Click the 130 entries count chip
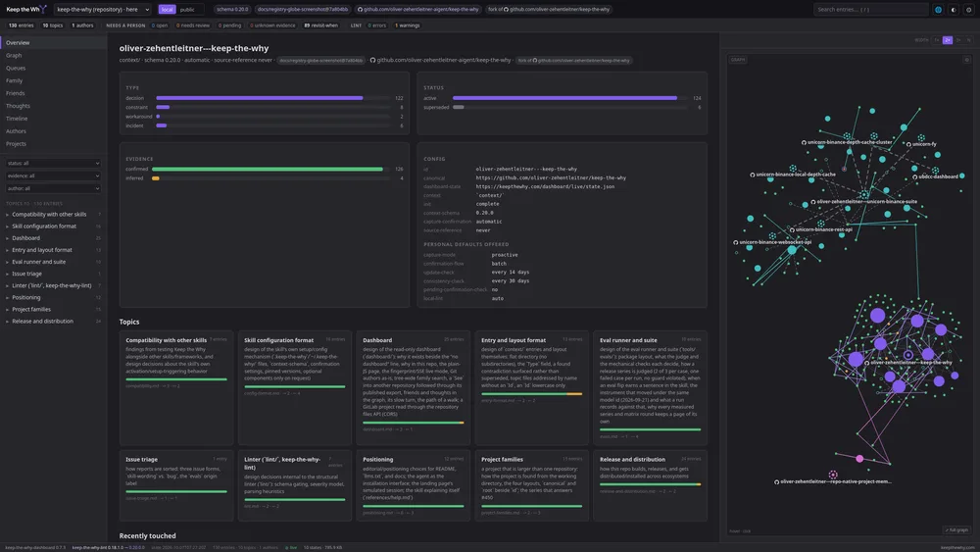 [21, 25]
